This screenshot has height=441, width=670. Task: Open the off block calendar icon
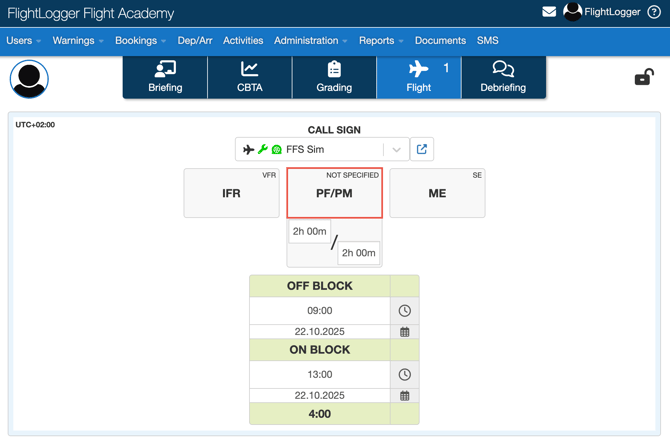point(405,332)
